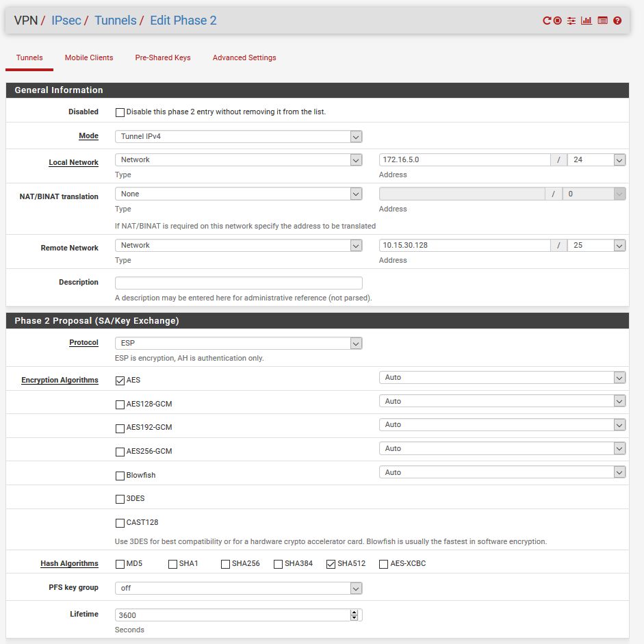Click the stop service icon
The width and height of the screenshot is (644, 644).
click(558, 21)
